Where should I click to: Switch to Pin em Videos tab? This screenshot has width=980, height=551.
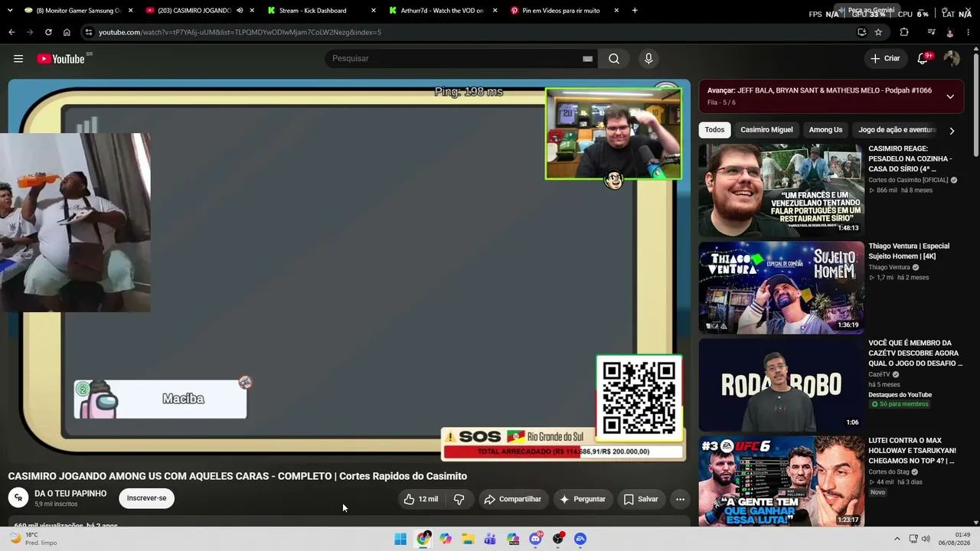(x=564, y=11)
